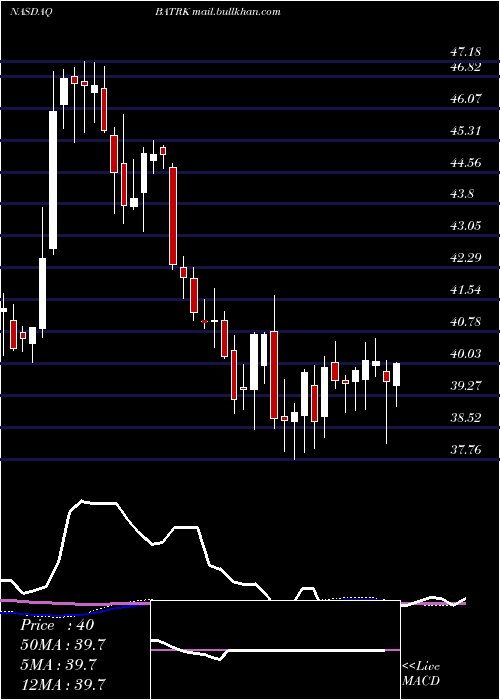Viewport: 500px width, 700px height.
Task: Click the 46.82 price axis label
Action: coord(466,67)
